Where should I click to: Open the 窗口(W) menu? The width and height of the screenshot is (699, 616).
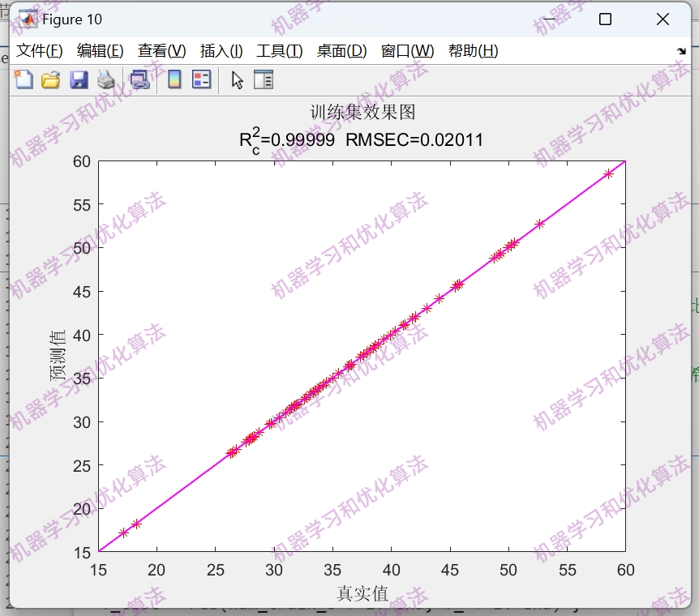click(x=407, y=51)
